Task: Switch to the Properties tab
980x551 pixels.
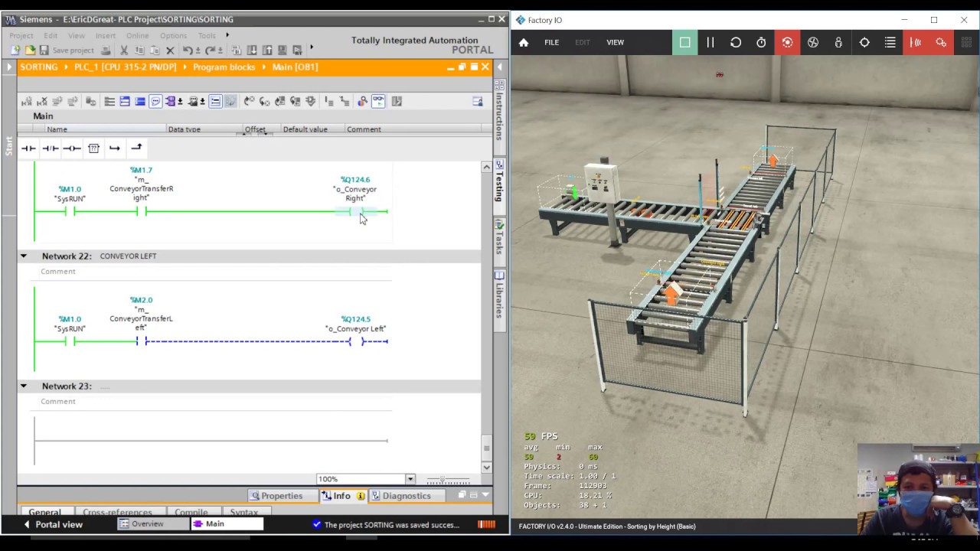Action: (276, 495)
